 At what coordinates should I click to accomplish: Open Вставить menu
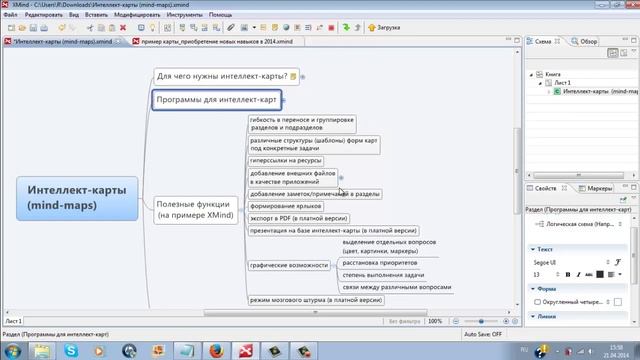point(96,15)
